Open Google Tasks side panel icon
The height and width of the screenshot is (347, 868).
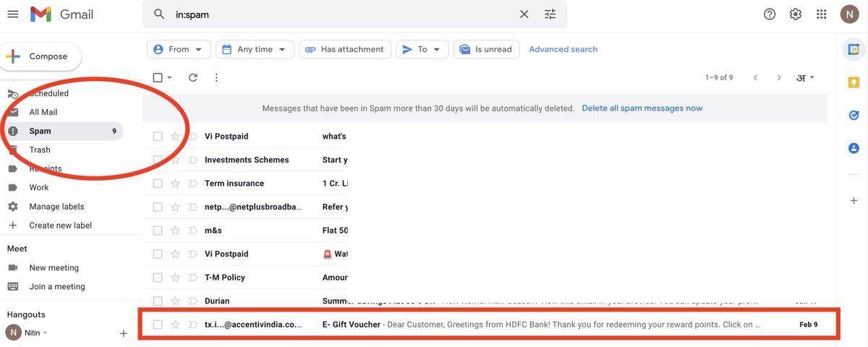[854, 115]
